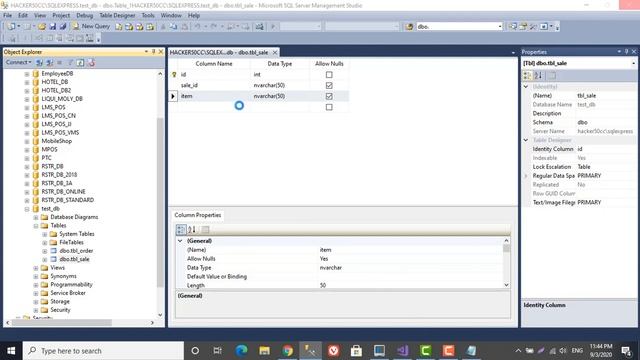Click the Data Type cell of item
640x360 pixels.
[280, 96]
